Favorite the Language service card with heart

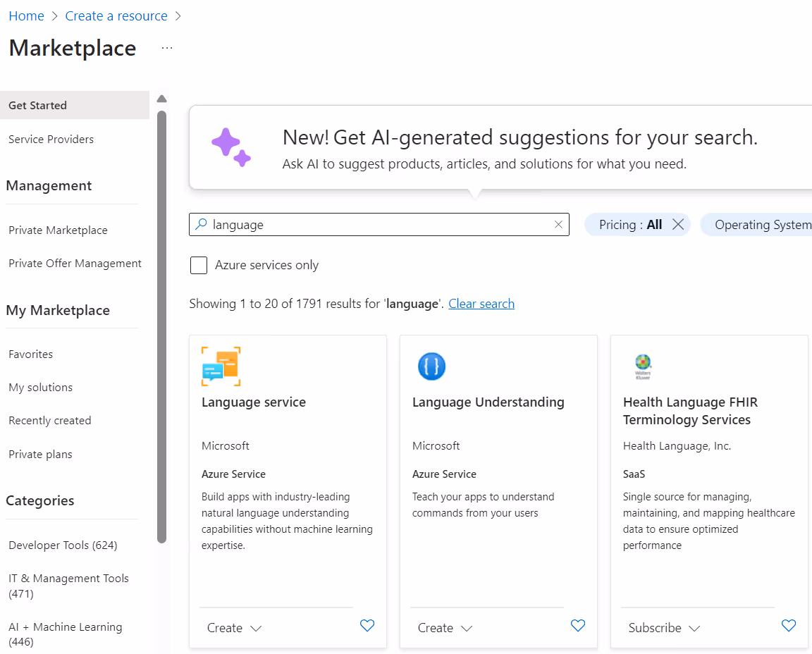[x=367, y=626]
